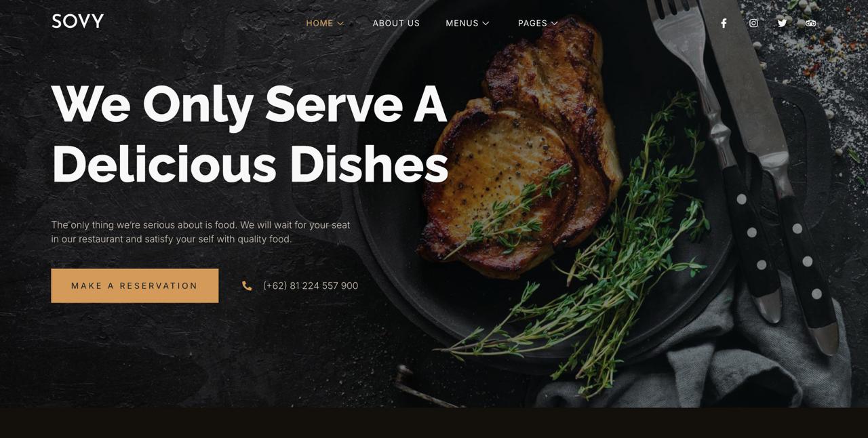Open the PAGES navigation item
This screenshot has width=868, height=438.
pos(532,23)
